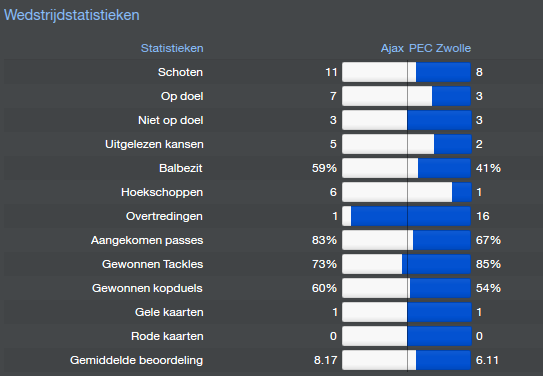The height and width of the screenshot is (376, 543).
Task: Click the Uitgelezen kansen bar
Action: [407, 144]
